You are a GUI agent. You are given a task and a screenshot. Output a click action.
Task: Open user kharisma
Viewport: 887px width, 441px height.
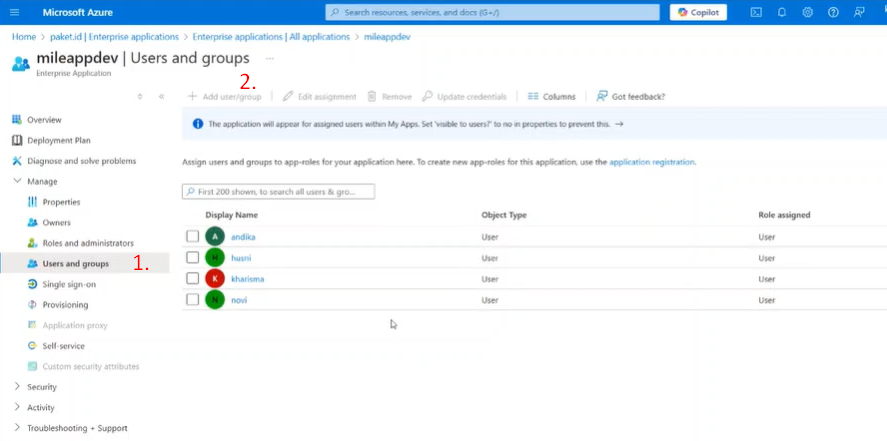click(247, 279)
